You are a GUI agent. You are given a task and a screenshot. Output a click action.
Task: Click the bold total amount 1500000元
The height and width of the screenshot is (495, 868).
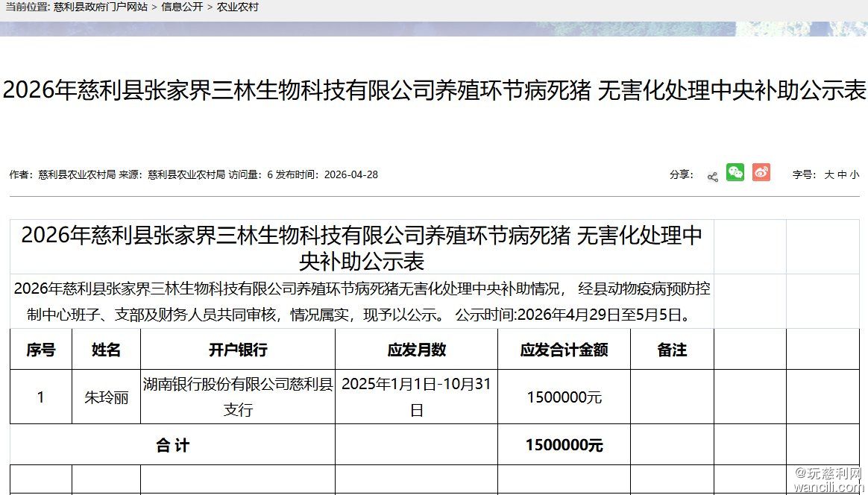pyautogui.click(x=564, y=446)
